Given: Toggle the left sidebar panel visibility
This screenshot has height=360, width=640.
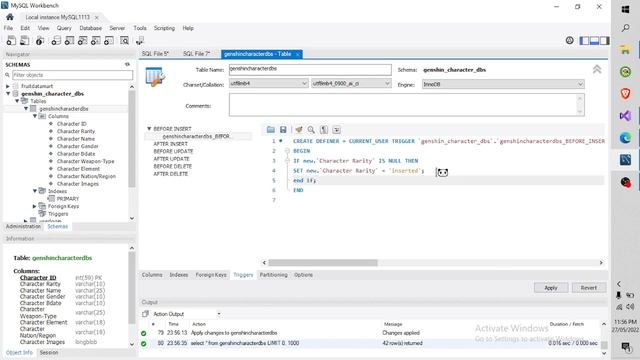Looking at the screenshot, I should coord(584,40).
